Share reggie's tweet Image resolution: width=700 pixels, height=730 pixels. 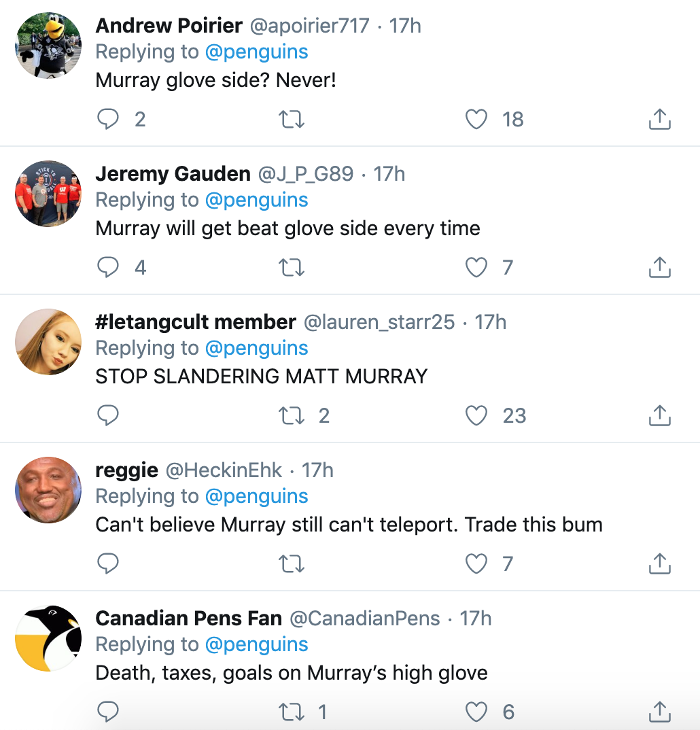tap(659, 564)
